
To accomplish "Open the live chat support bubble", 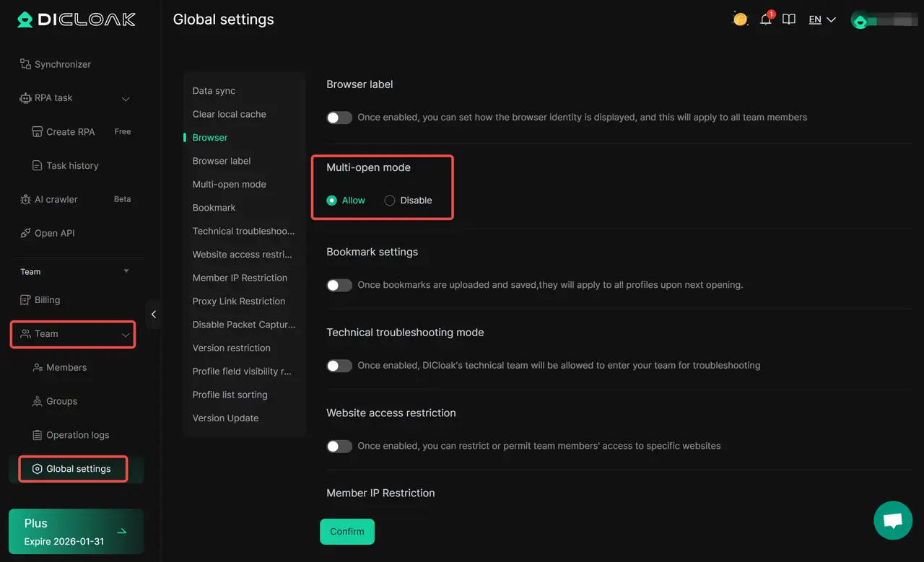I will tap(893, 520).
